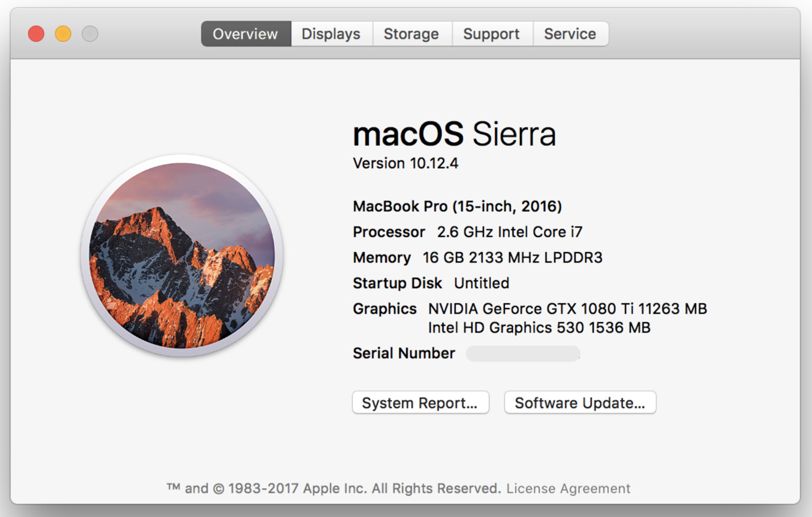Viewport: 812px width, 517px height.
Task: Click the 16 GB 2133 MHz LPDDR3 value
Action: tap(512, 258)
